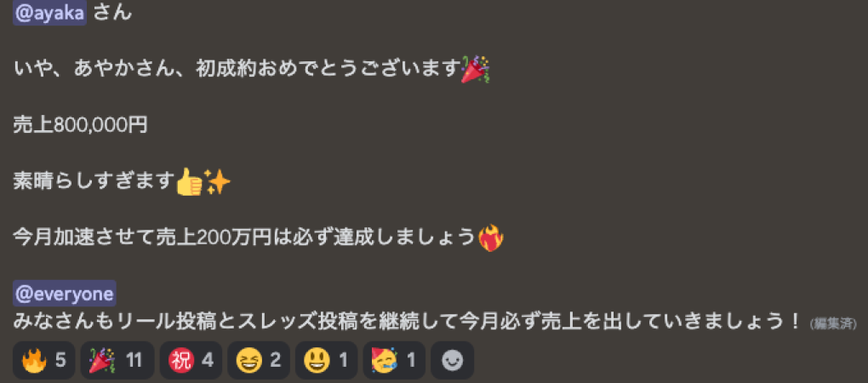The width and height of the screenshot is (868, 383).
Task: Click the 売上800,000円 text line
Action: [x=80, y=126]
